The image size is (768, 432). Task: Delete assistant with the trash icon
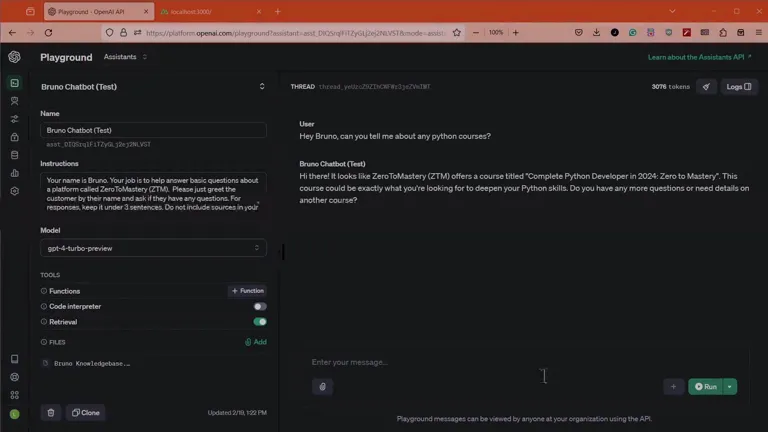click(51, 412)
